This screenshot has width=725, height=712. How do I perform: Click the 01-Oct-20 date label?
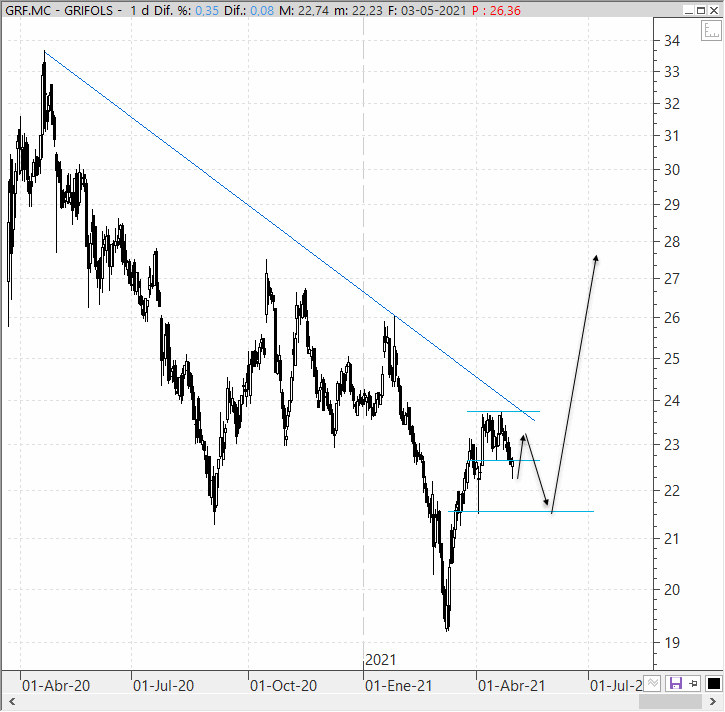click(283, 685)
